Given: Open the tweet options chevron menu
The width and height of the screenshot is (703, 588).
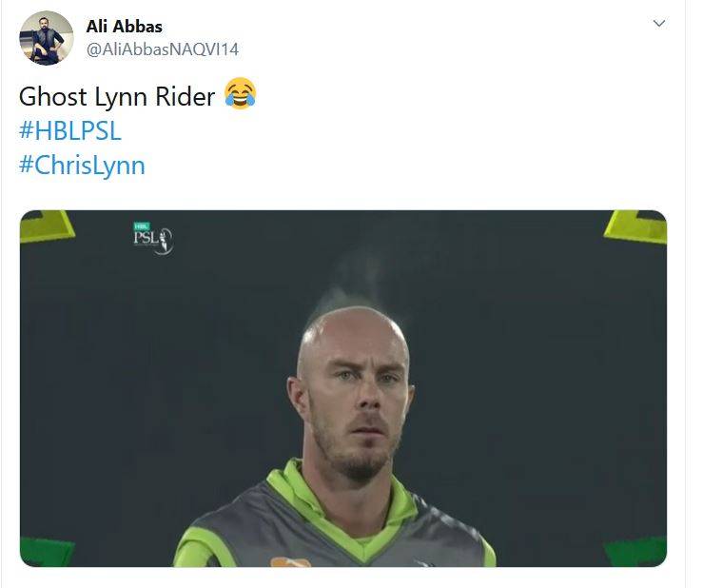Looking at the screenshot, I should point(658,23).
